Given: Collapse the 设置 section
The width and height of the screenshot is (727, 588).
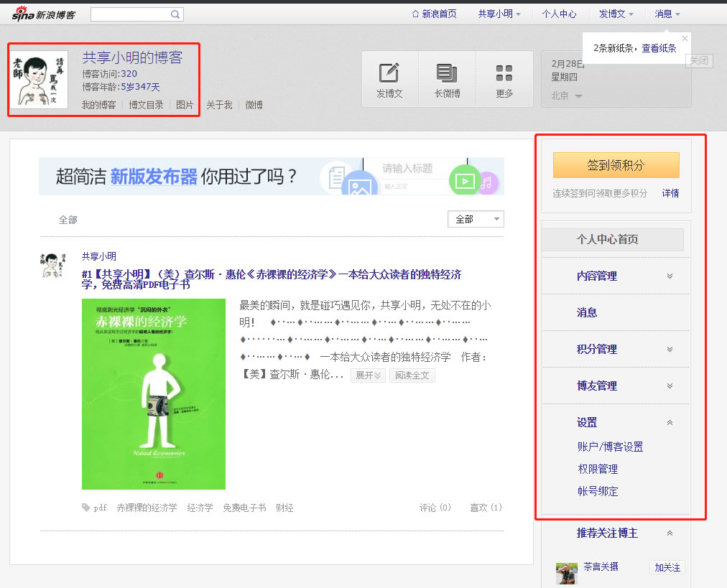Looking at the screenshot, I should [x=670, y=423].
